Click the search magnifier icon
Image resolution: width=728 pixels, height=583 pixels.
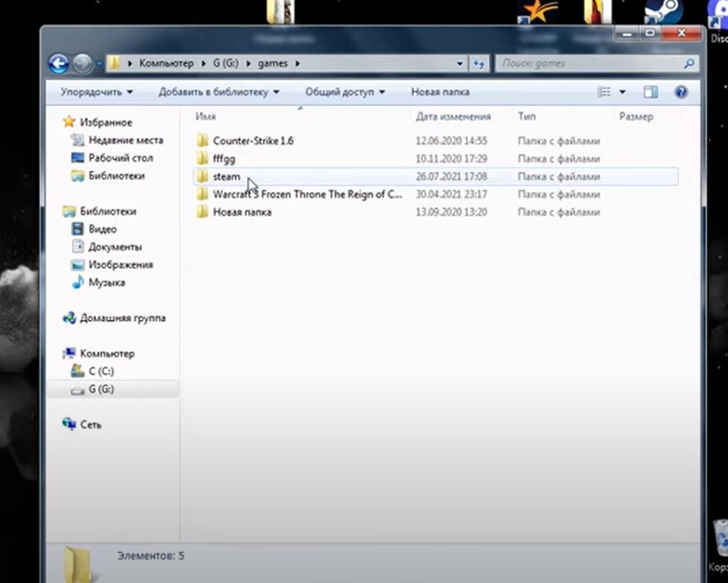coord(689,64)
